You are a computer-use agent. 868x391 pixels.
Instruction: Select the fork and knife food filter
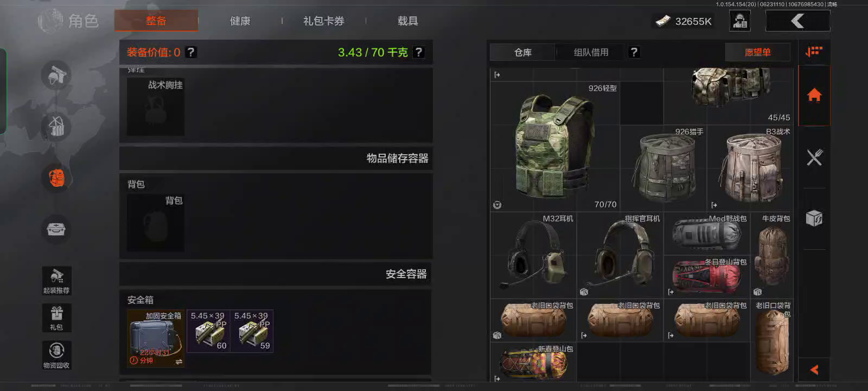(814, 157)
